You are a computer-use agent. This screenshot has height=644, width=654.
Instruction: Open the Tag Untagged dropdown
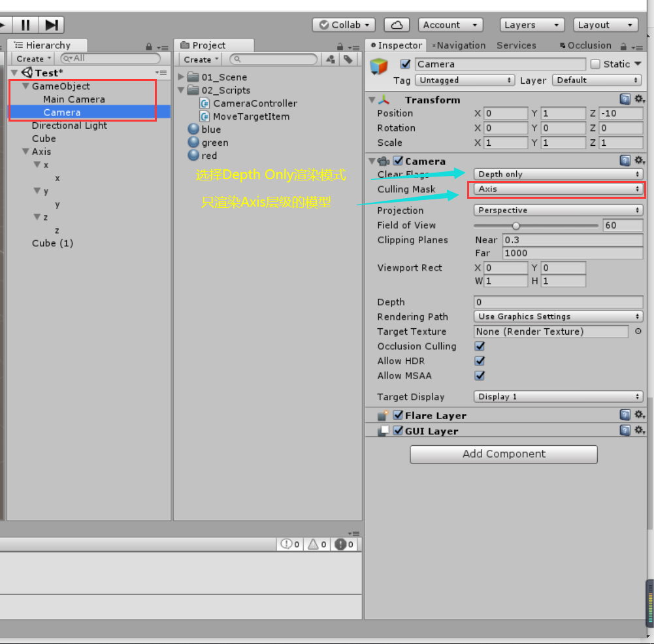[x=465, y=80]
